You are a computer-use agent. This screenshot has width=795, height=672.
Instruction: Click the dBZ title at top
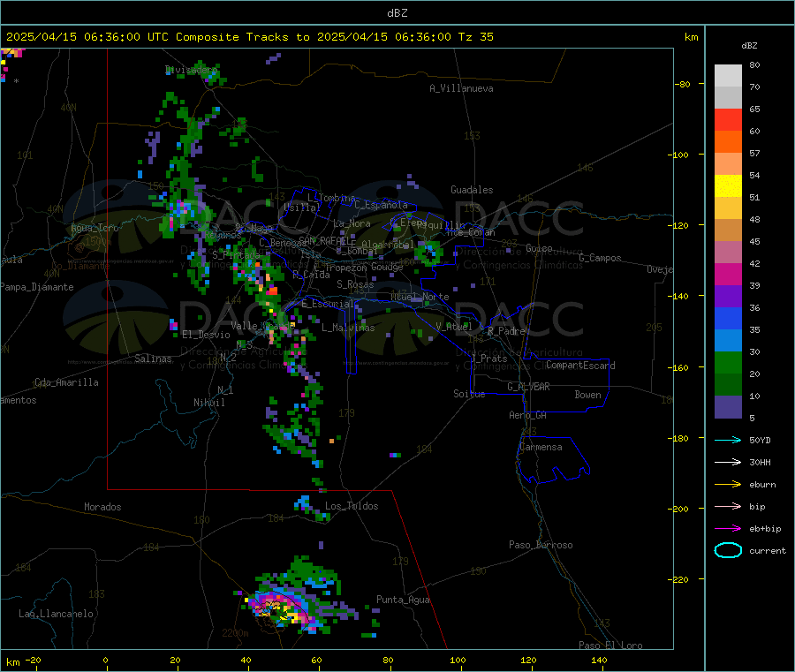[397, 13]
